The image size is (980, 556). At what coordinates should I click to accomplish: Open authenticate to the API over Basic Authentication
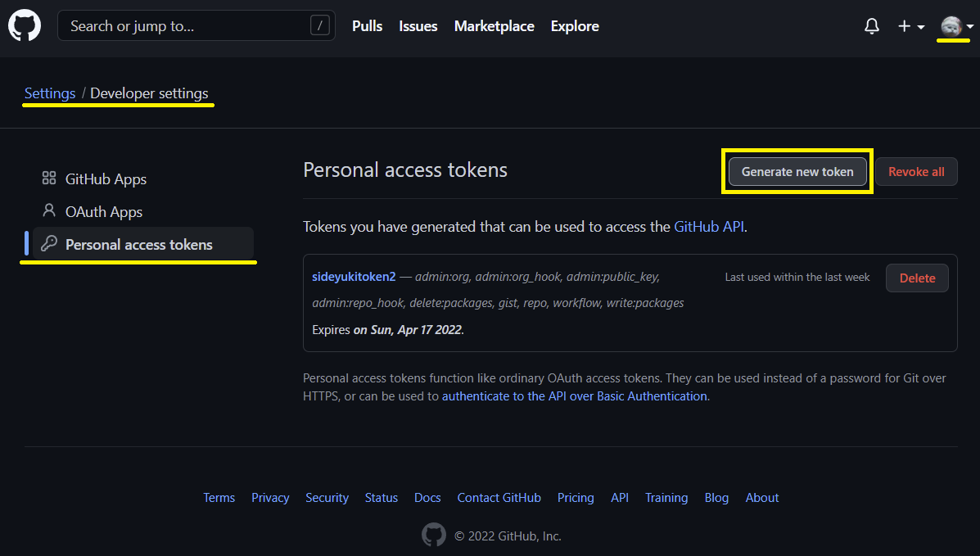coord(575,396)
